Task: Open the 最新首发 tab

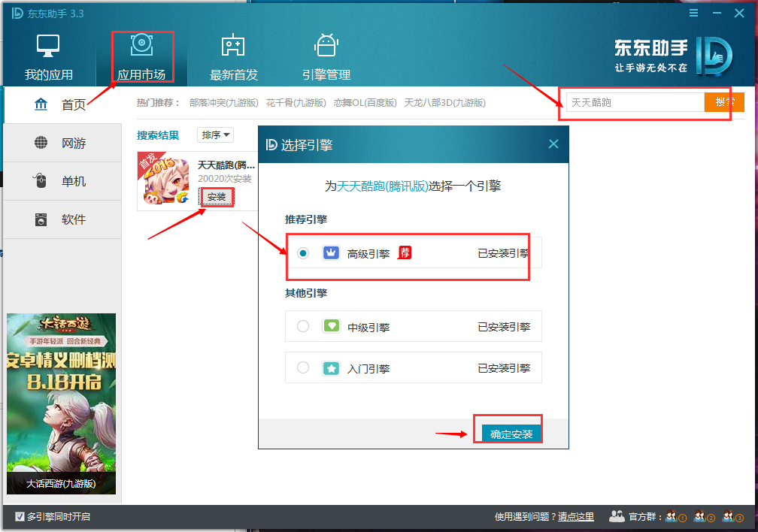Action: (x=233, y=57)
